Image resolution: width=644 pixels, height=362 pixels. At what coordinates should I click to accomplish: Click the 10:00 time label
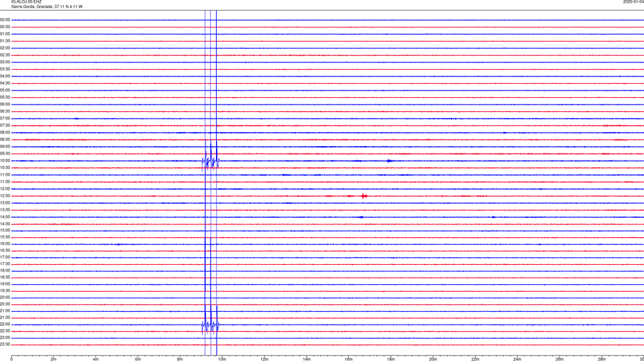tap(5, 161)
